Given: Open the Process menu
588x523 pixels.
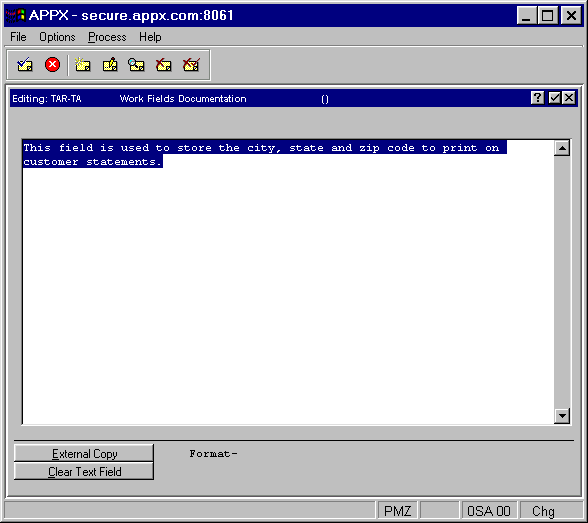Looking at the screenshot, I should click(107, 37).
